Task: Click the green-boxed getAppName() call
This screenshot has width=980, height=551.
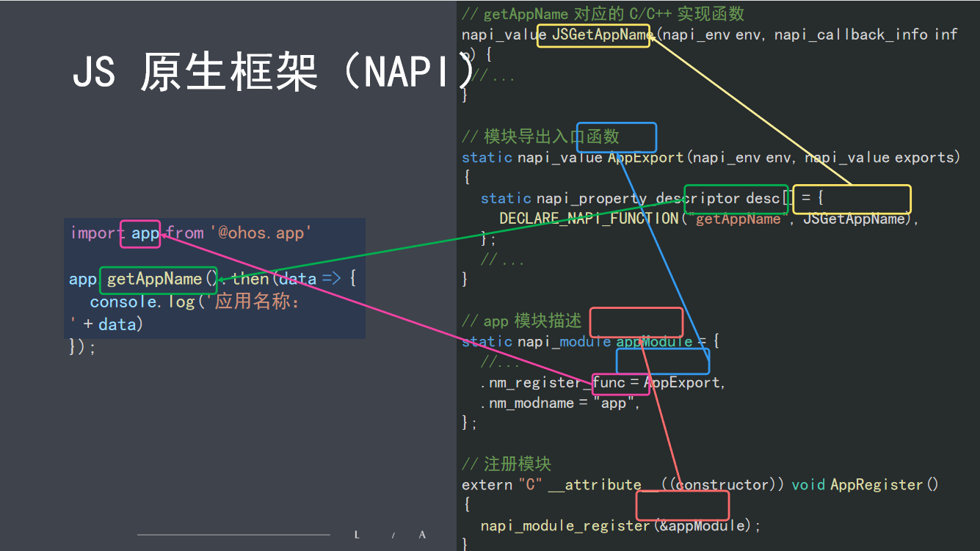Action: [158, 279]
